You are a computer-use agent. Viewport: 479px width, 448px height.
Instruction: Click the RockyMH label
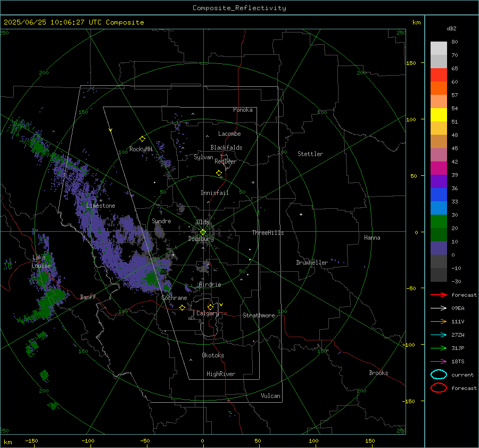click(x=141, y=149)
